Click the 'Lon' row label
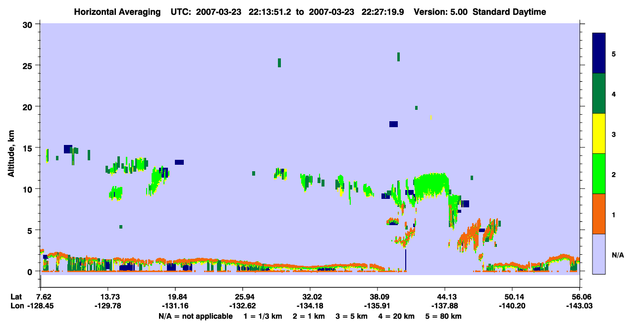644x330 pixels. point(17,306)
